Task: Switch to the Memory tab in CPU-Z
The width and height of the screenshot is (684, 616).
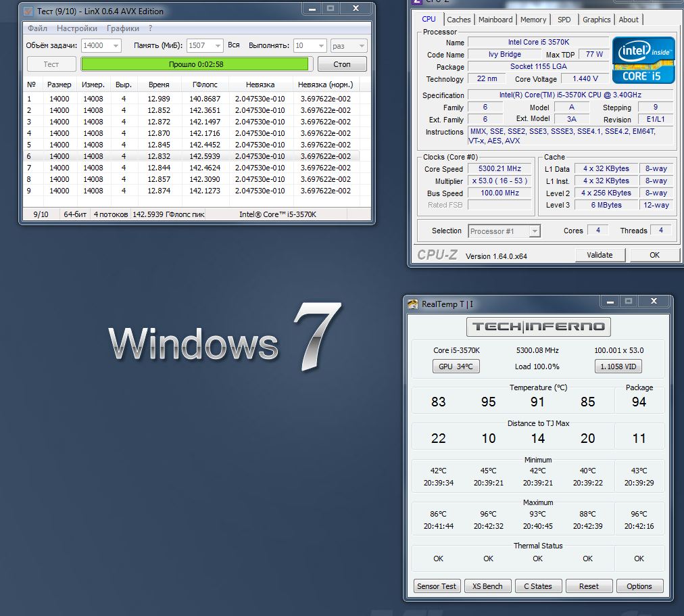Action: [533, 20]
